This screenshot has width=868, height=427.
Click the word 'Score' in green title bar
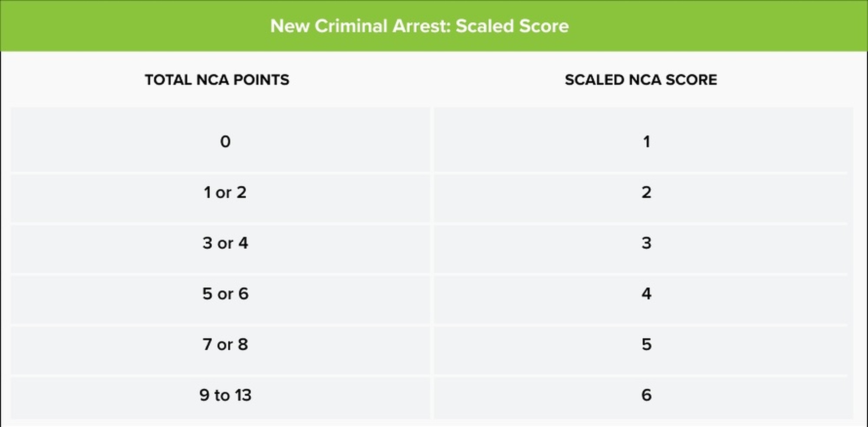click(544, 26)
